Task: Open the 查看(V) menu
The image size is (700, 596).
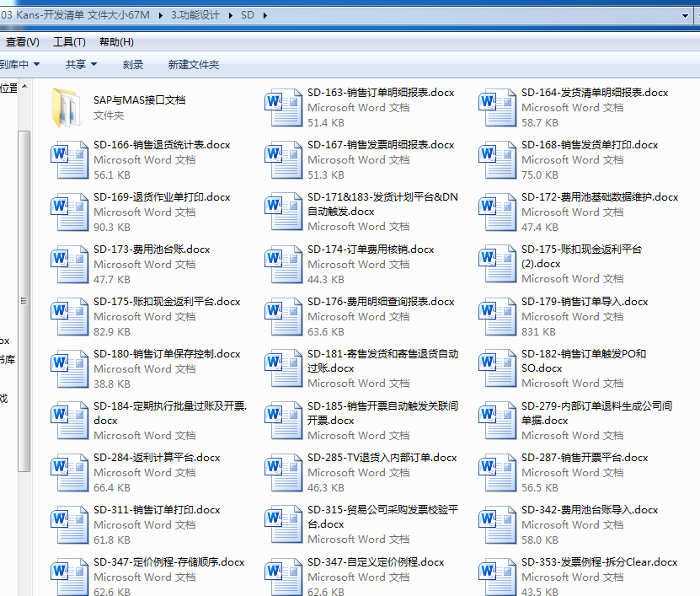Action: pos(22,42)
